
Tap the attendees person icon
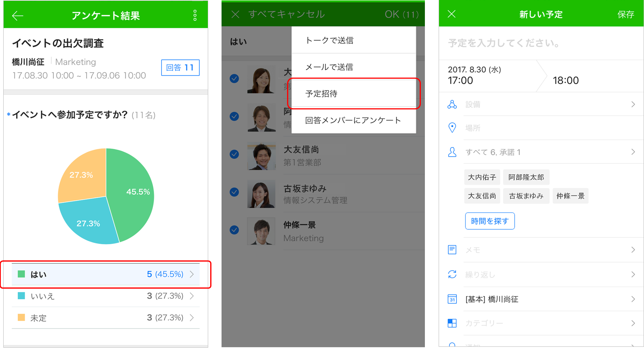click(452, 152)
